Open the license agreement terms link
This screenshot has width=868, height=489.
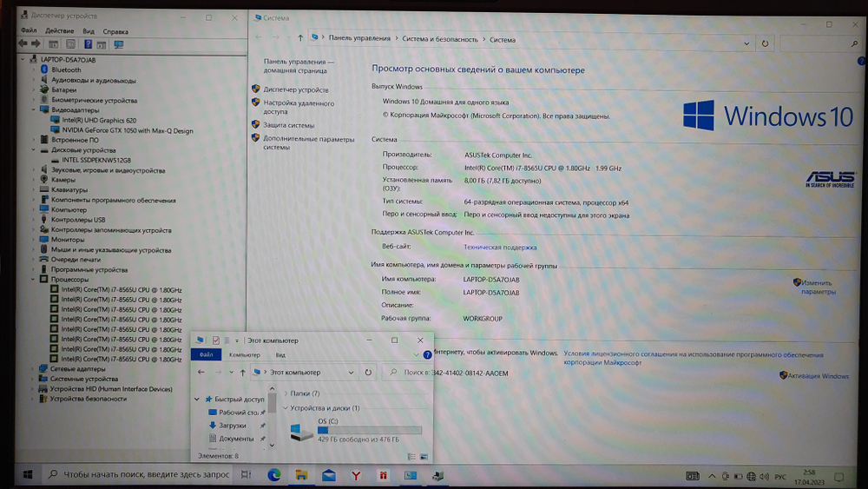(693, 359)
